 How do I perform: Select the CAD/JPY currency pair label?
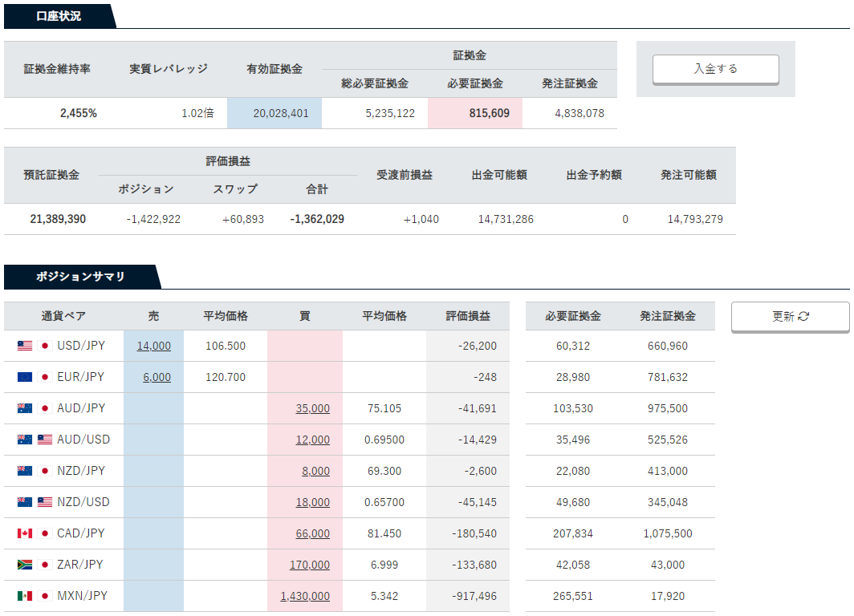click(80, 533)
